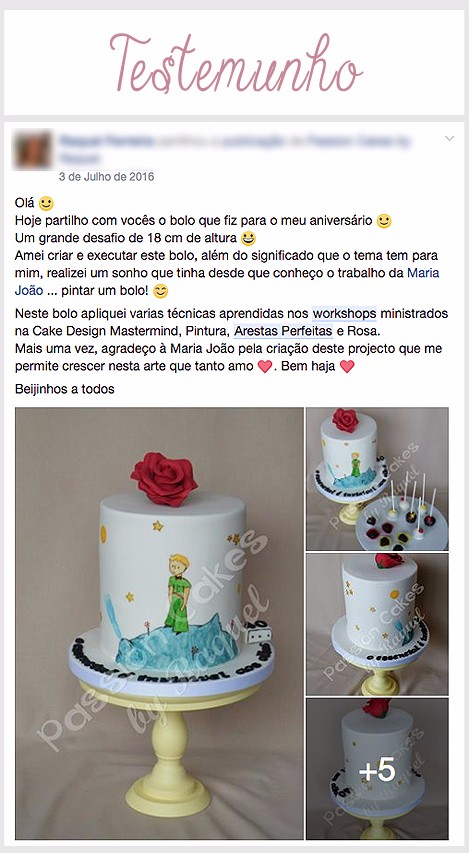The image size is (469, 853).
Task: Click the red heart after tanto amo
Action: pos(264,367)
